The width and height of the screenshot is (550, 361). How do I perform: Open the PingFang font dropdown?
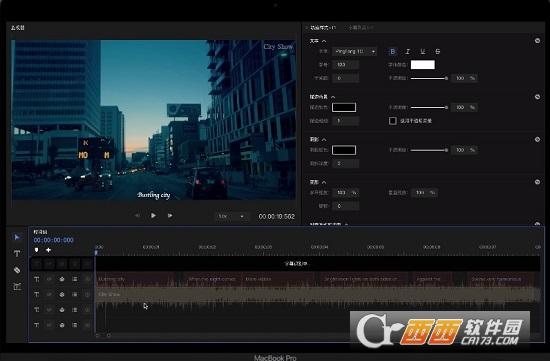coord(355,52)
